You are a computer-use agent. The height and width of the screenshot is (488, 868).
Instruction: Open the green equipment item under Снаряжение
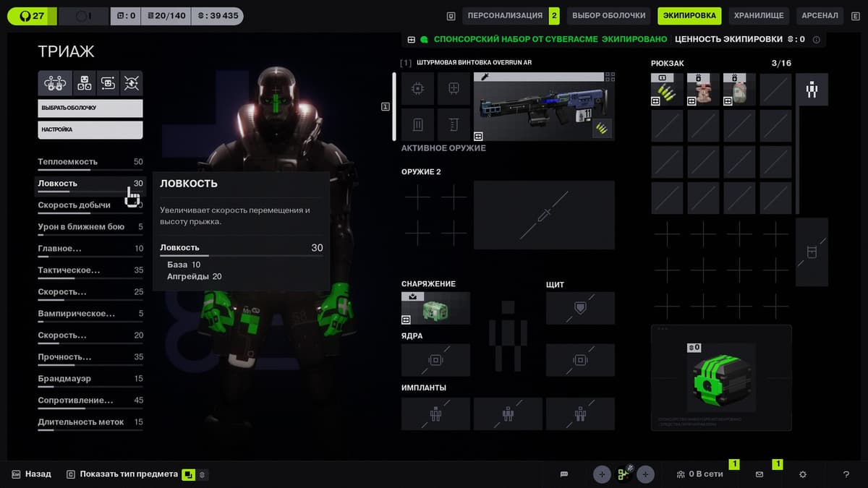point(435,308)
